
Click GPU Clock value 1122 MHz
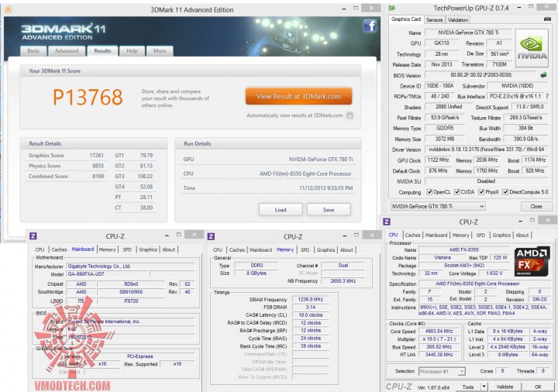coord(438,160)
